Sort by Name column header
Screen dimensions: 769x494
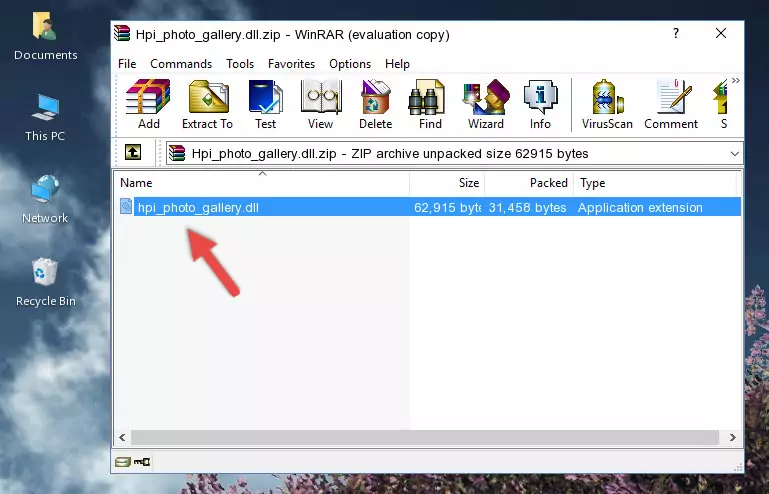pos(262,183)
